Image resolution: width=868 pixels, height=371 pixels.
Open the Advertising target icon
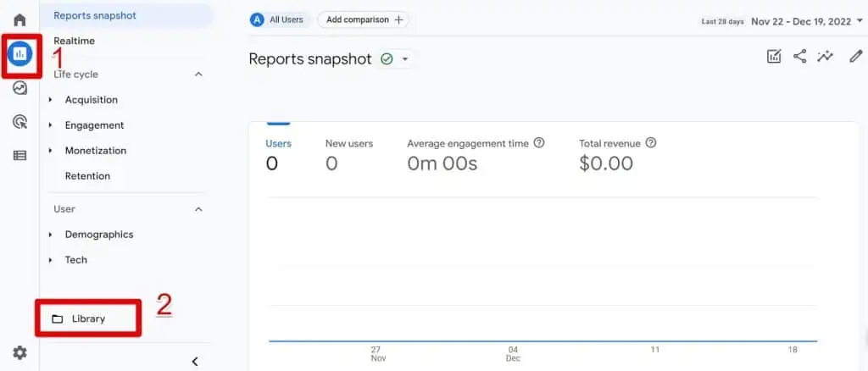(19, 122)
